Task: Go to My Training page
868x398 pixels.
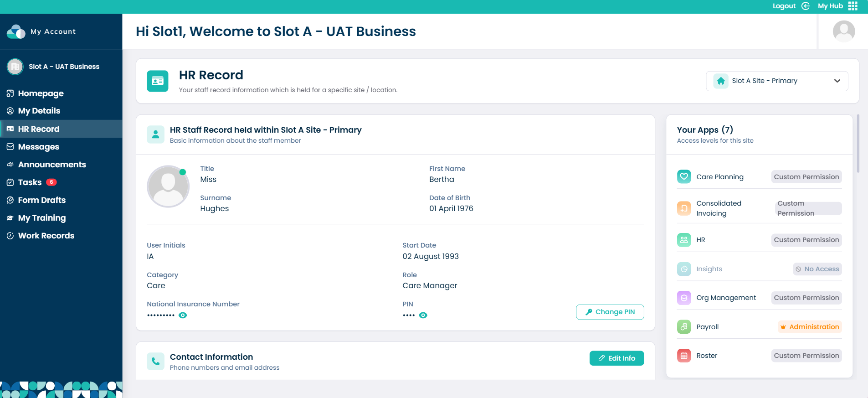Action: point(42,218)
